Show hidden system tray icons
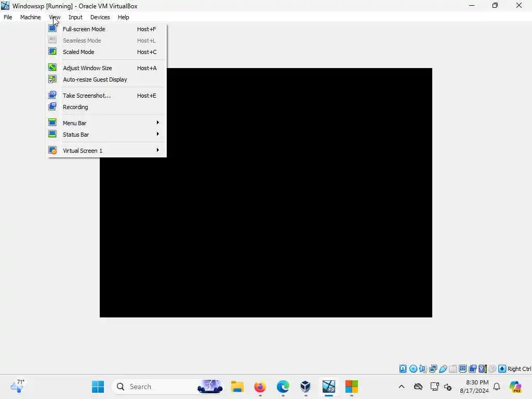The height and width of the screenshot is (399, 532). [402, 387]
